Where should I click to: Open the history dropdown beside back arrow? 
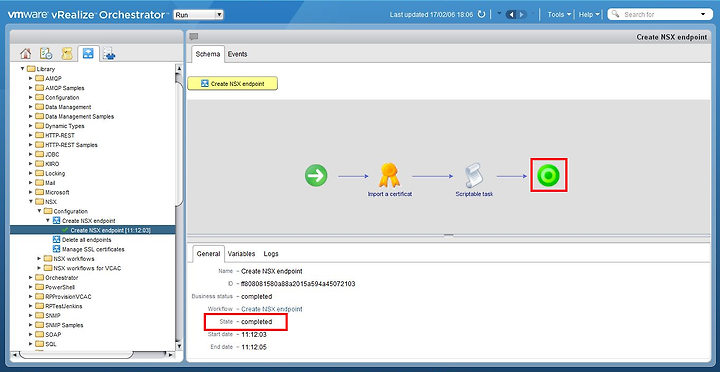[500, 14]
